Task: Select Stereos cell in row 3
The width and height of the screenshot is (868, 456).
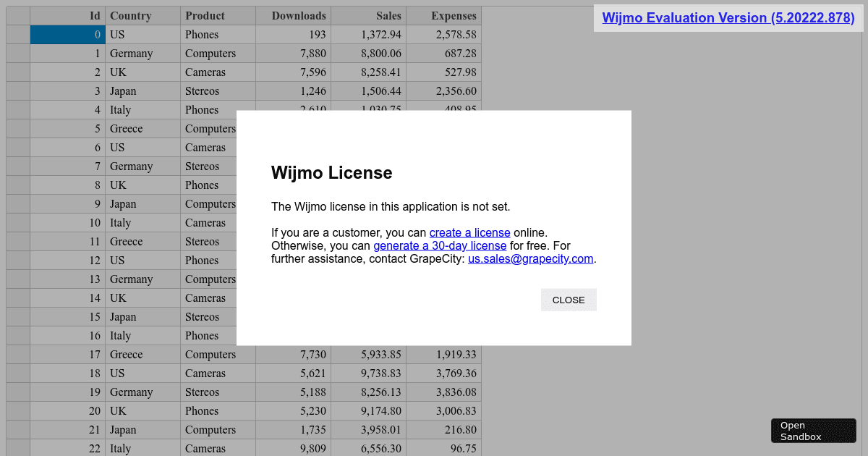Action: click(x=218, y=91)
